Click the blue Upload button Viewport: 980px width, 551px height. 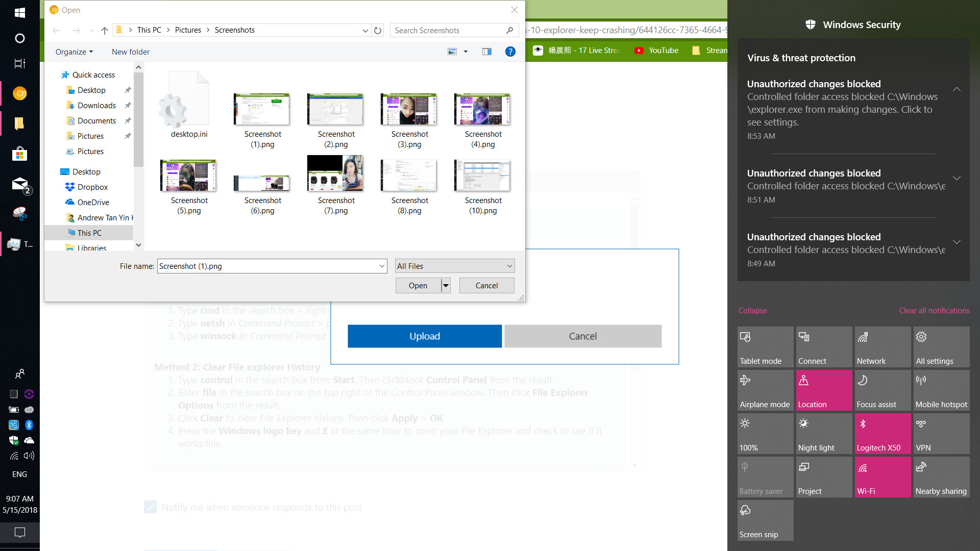[424, 336]
